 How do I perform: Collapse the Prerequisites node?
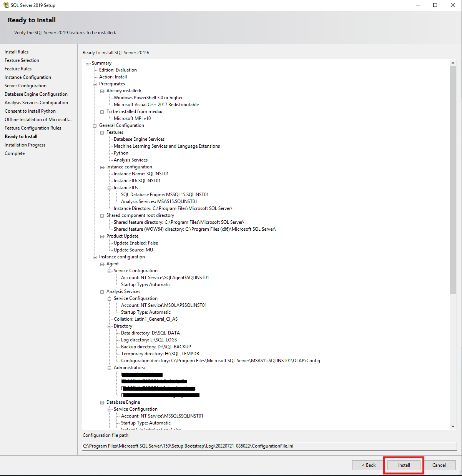pyautogui.click(x=95, y=84)
